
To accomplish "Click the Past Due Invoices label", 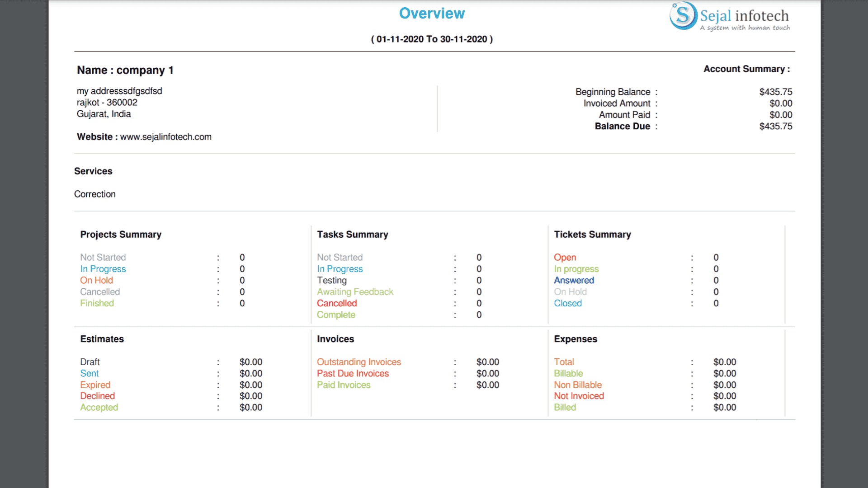I will click(353, 373).
